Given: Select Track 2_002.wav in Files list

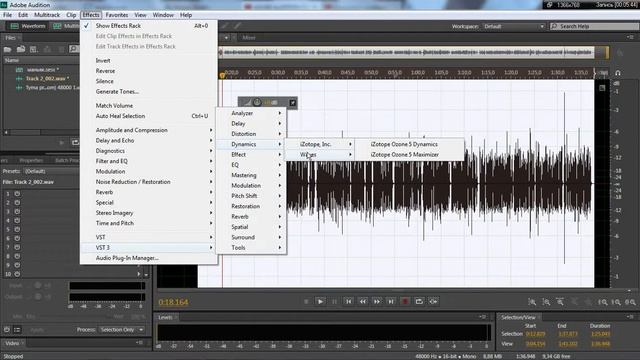Looking at the screenshot, I should 46,78.
